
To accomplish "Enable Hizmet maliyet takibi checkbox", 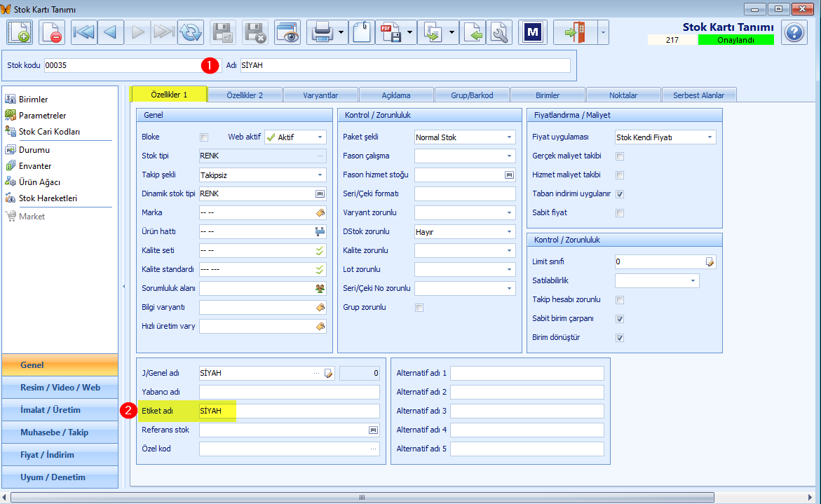I will point(620,175).
